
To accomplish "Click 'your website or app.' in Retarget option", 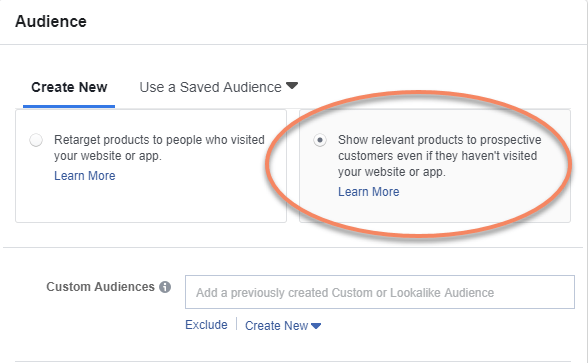I will pos(108,156).
